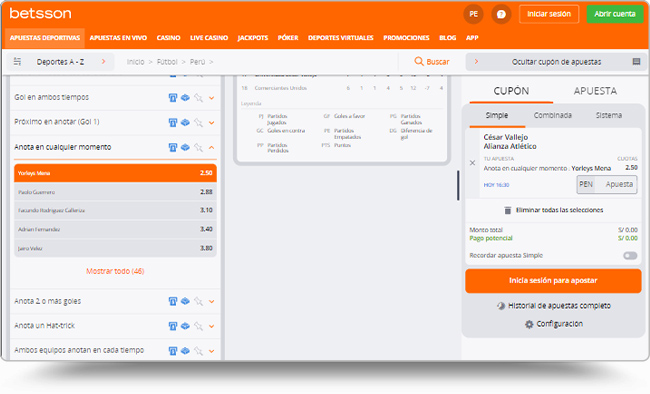This screenshot has height=394, width=650.
Task: Expand Gol en ambos tiempos market
Action: 211,98
